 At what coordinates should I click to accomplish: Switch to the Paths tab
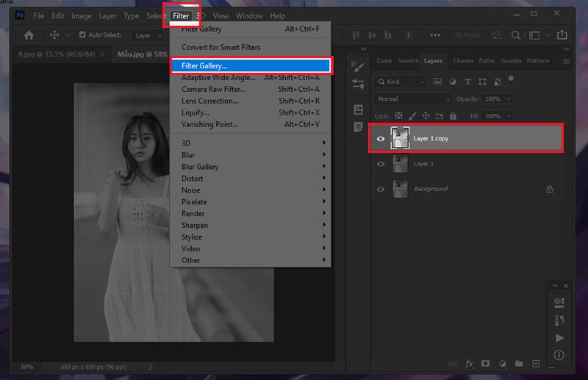coord(487,61)
